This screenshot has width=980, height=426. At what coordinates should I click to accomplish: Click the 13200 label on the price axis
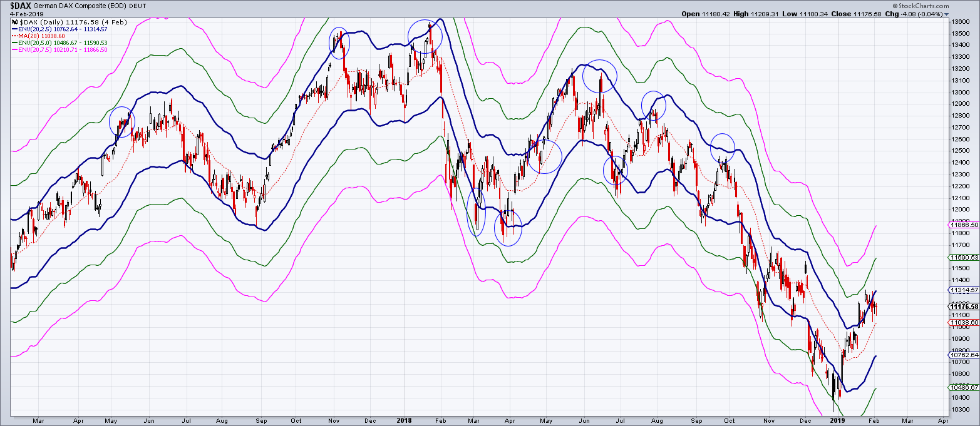pyautogui.click(x=961, y=68)
